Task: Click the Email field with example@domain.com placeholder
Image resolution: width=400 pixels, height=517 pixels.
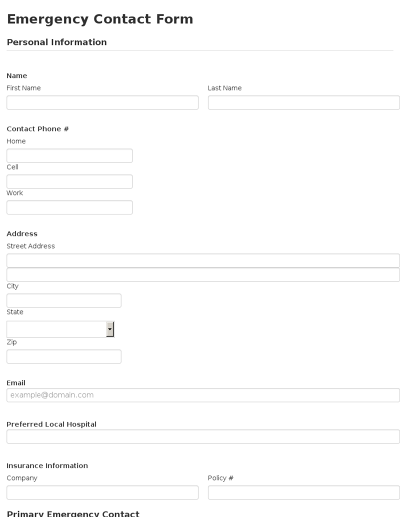Action: pos(203,395)
